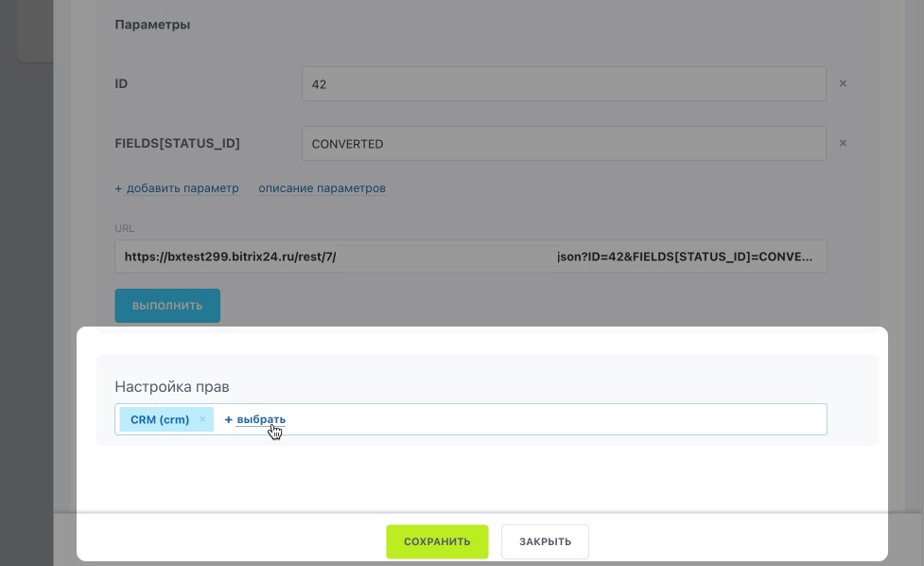Remove the ID parameter row
This screenshot has height=566, width=924.
click(843, 83)
